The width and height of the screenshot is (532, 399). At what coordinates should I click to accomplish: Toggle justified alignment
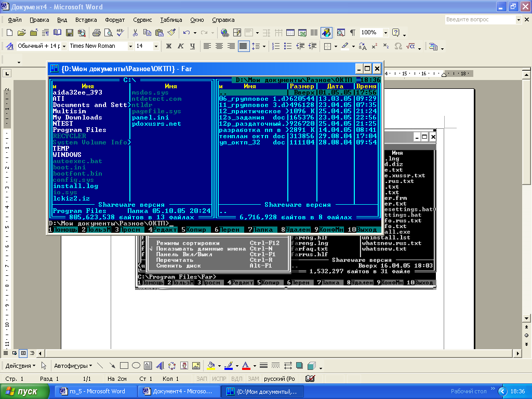tap(243, 46)
